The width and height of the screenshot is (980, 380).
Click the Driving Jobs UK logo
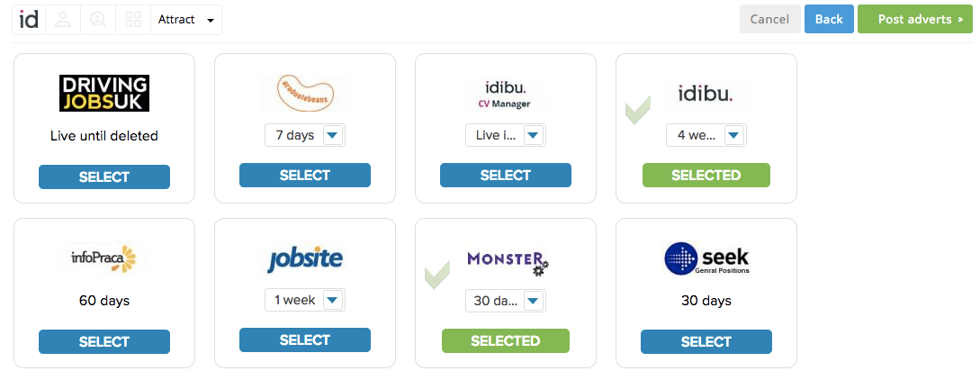(104, 93)
